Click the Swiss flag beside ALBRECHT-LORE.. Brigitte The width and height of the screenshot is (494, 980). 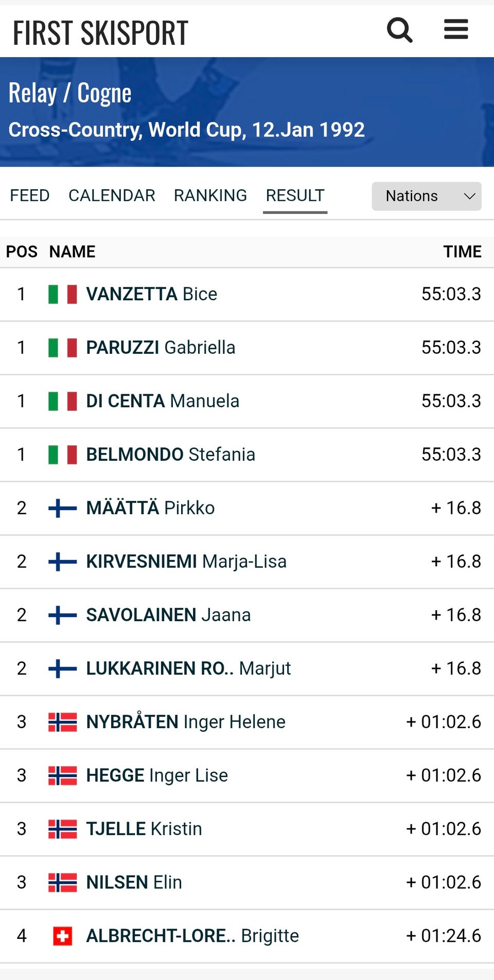point(63,936)
